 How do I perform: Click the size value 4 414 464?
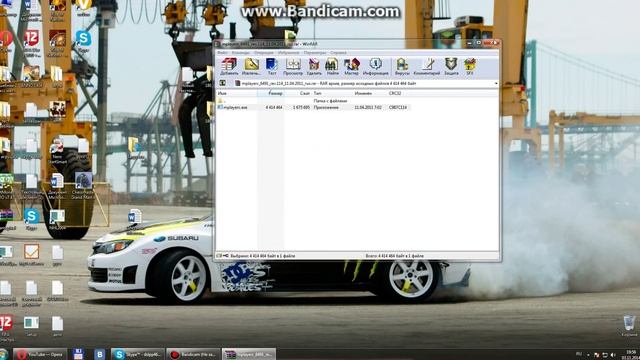pyautogui.click(x=274, y=107)
